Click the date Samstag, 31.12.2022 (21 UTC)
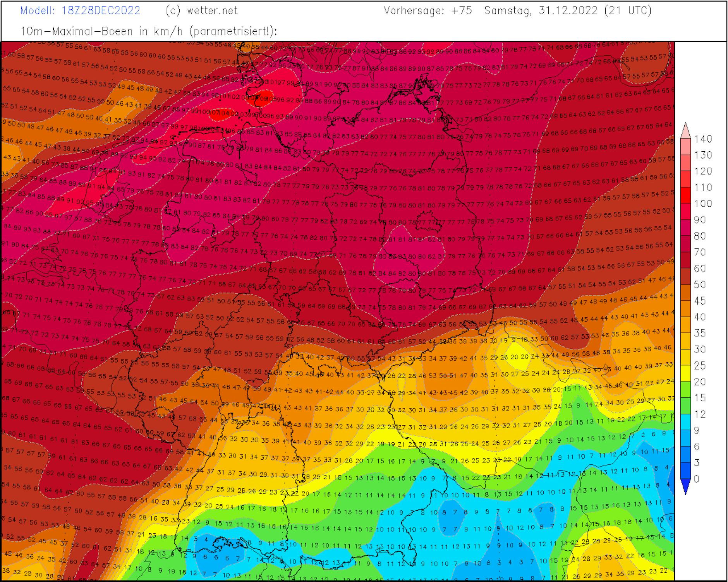The height and width of the screenshot is (582, 728). (568, 11)
